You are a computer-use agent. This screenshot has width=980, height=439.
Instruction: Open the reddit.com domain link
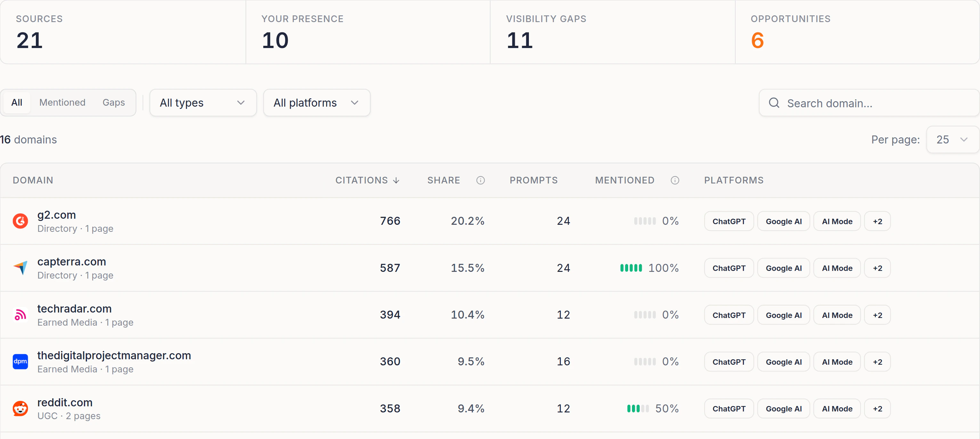click(65, 402)
